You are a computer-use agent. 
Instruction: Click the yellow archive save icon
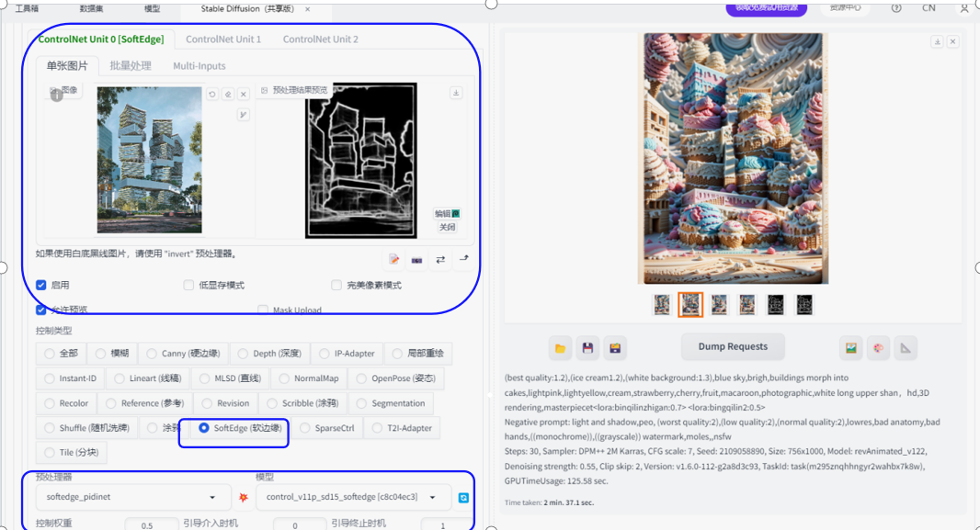(x=615, y=348)
